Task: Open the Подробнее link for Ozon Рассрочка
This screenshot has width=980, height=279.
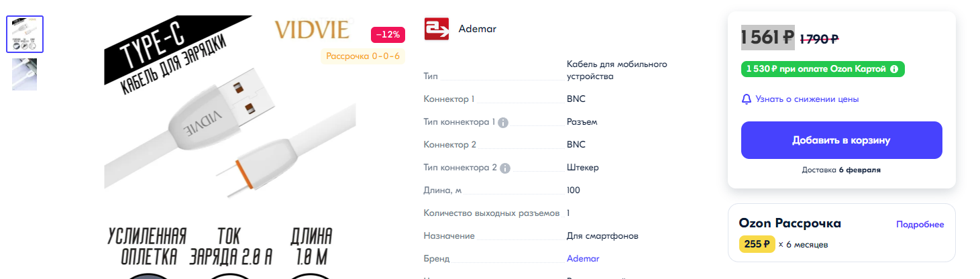Action: [920, 225]
